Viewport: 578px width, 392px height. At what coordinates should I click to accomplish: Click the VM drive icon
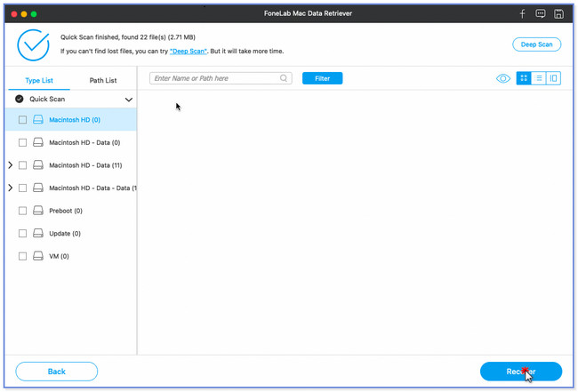[x=38, y=256]
